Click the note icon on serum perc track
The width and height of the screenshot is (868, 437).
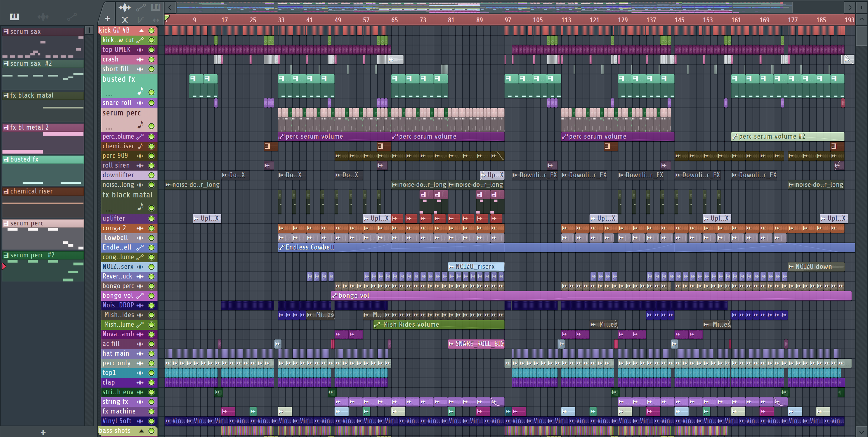pos(140,125)
